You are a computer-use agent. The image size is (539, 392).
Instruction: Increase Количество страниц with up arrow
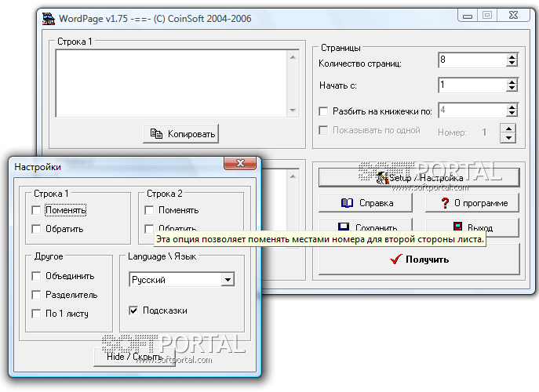[512, 57]
